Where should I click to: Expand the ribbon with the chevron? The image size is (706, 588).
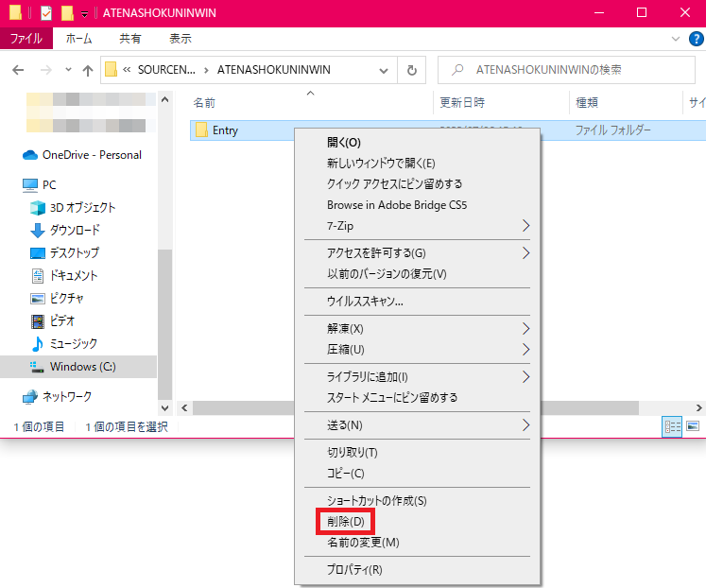[674, 39]
